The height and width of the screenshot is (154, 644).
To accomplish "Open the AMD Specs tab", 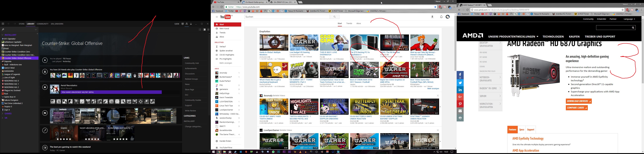I will pos(522,130).
